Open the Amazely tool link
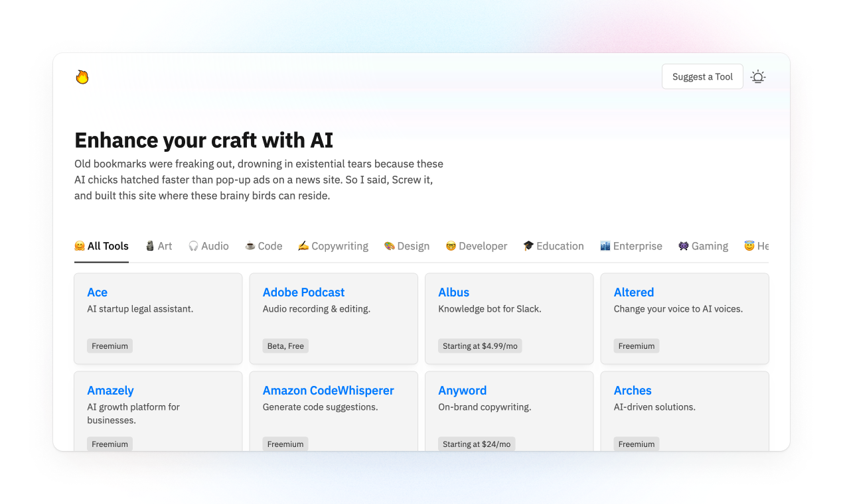Viewport: 843px width, 504px height. 110,391
